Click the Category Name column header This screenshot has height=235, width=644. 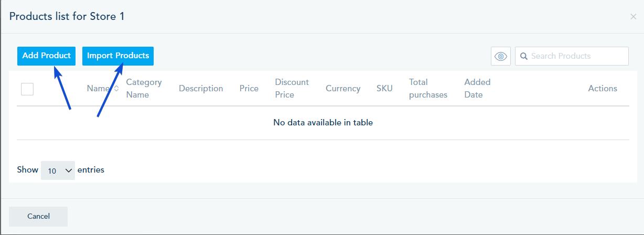[x=144, y=89]
